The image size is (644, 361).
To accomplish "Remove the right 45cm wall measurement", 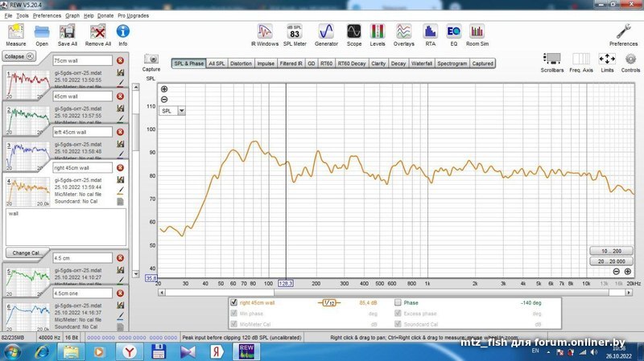I will 120,168.
